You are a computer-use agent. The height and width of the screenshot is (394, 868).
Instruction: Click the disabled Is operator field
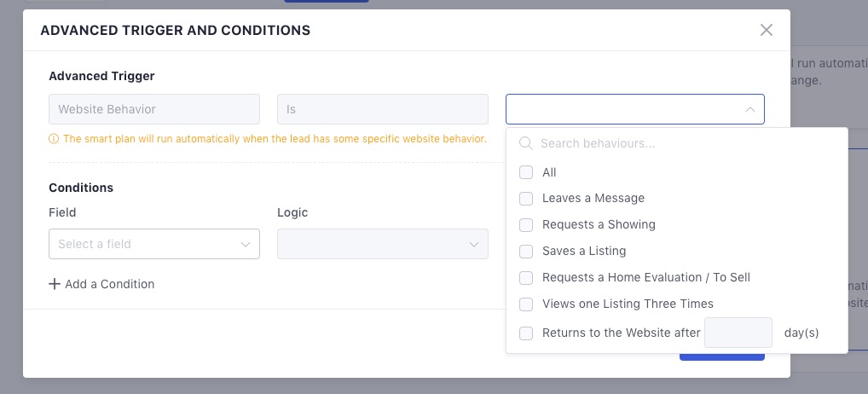coord(383,109)
